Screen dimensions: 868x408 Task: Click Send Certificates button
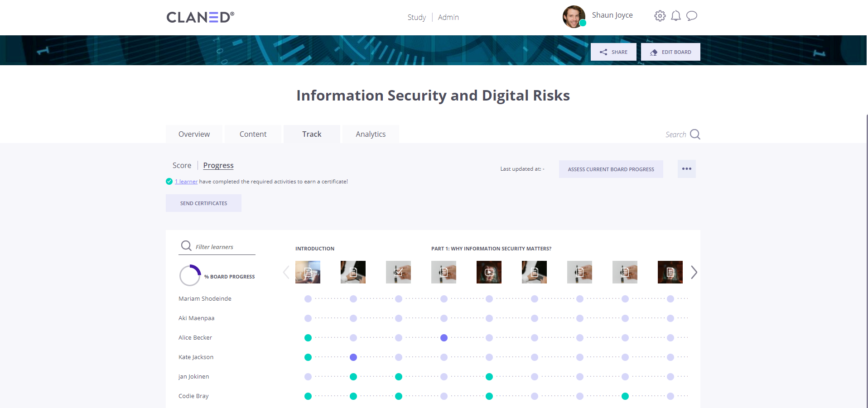point(203,203)
